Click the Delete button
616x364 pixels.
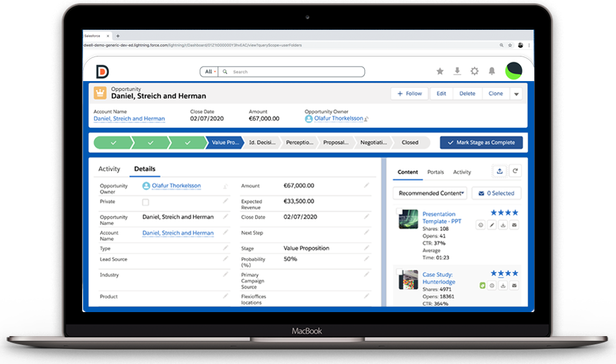pyautogui.click(x=467, y=93)
